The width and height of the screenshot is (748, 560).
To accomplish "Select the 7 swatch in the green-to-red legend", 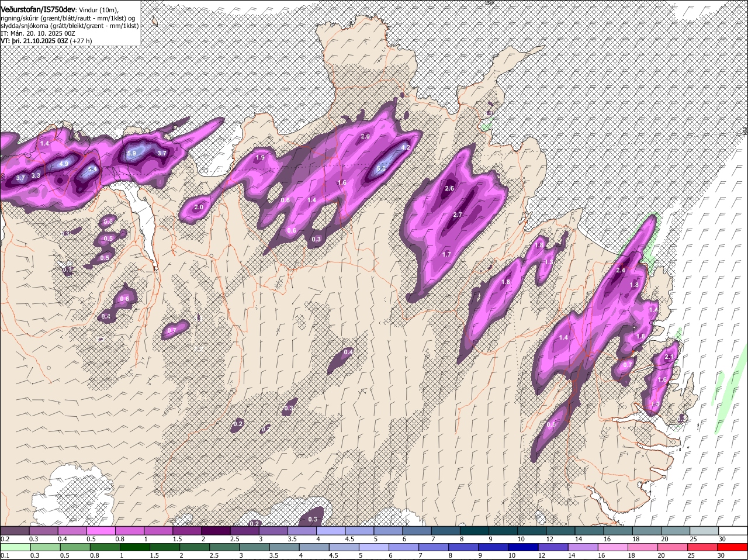I will coord(434,548).
